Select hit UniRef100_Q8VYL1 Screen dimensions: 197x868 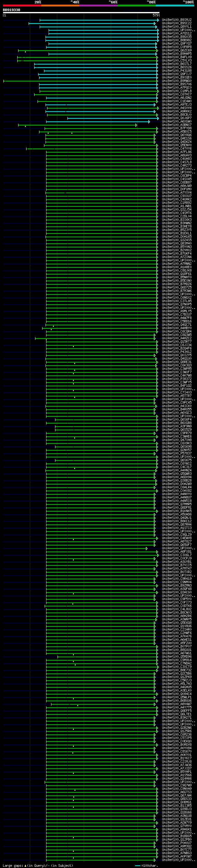177,26
